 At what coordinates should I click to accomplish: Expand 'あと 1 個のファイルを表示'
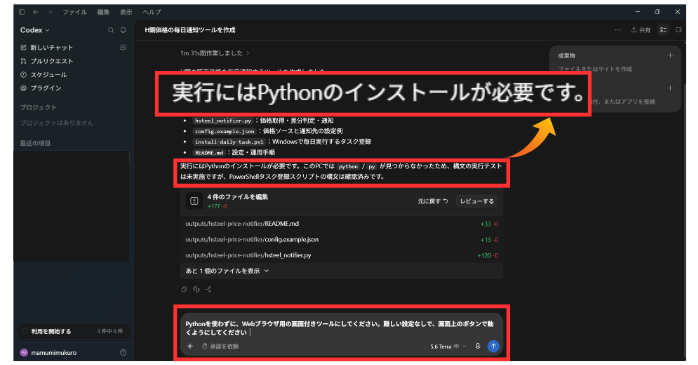click(x=227, y=271)
